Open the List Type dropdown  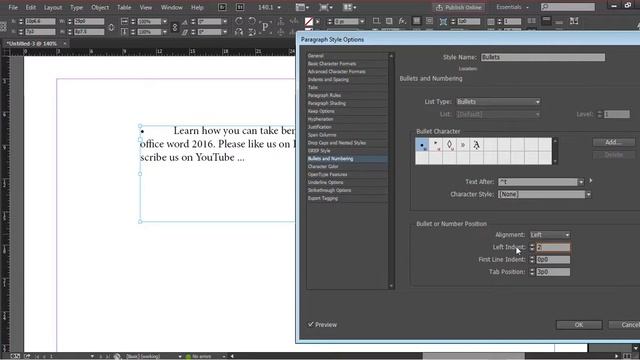(498, 102)
